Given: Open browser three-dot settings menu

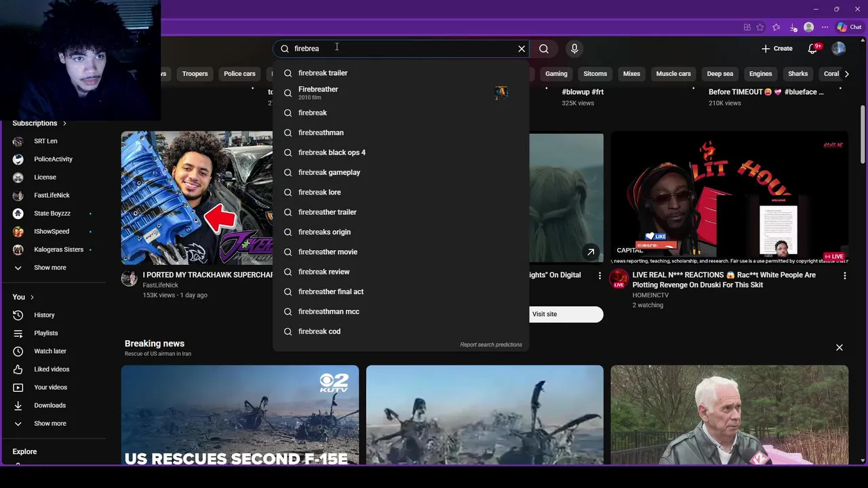Looking at the screenshot, I should point(825,27).
